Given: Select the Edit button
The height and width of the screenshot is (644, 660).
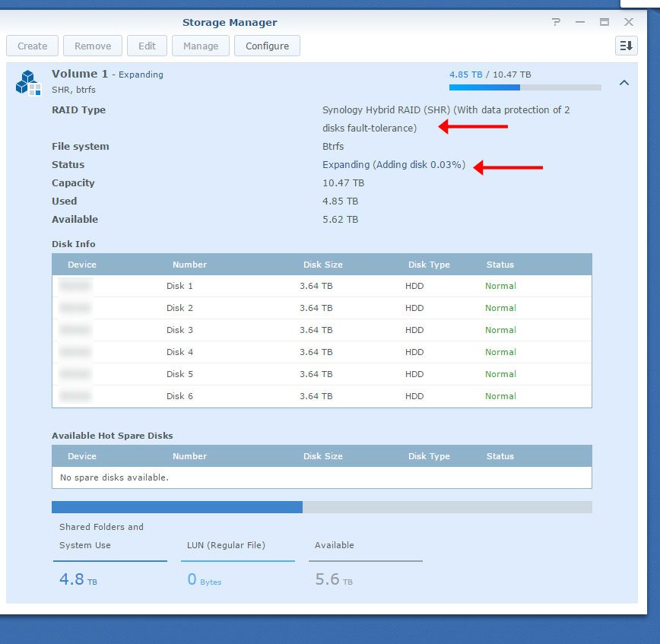Looking at the screenshot, I should pyautogui.click(x=147, y=46).
